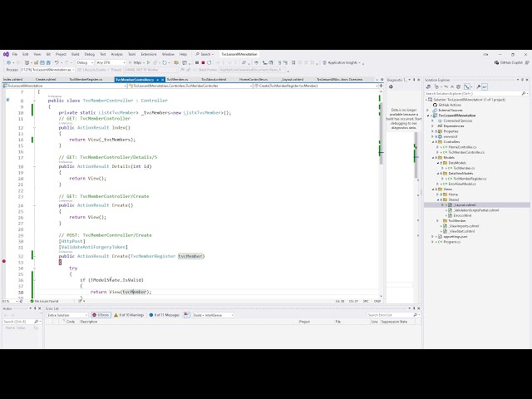Collapse the TvcMemberController class outline at line 8
This screenshot has width=532, height=399.
point(34,101)
